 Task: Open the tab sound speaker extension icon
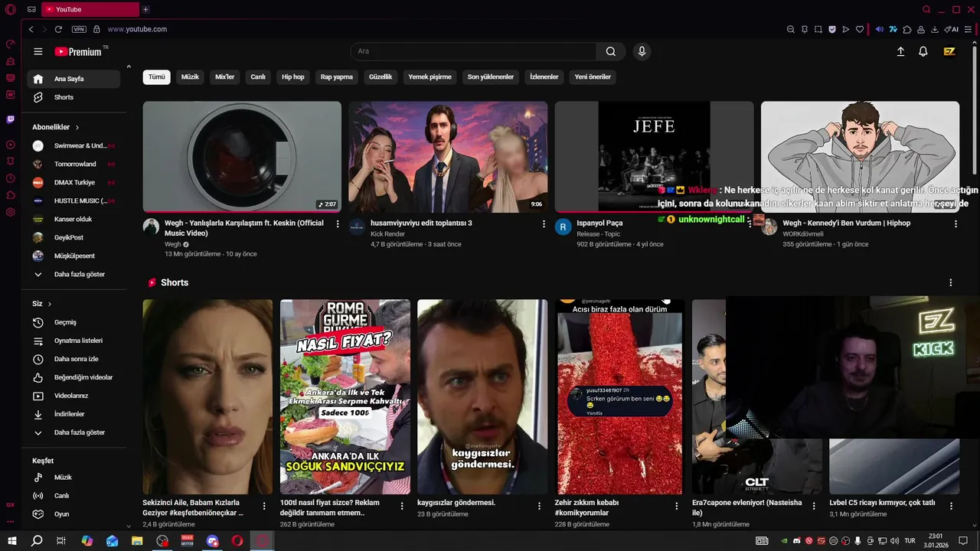click(880, 29)
